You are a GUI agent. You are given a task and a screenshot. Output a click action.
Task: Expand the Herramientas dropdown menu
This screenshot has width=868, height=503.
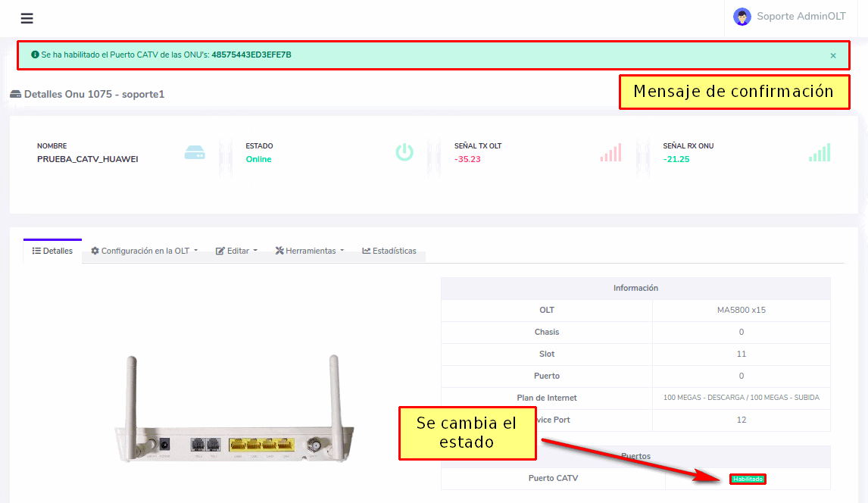point(310,251)
